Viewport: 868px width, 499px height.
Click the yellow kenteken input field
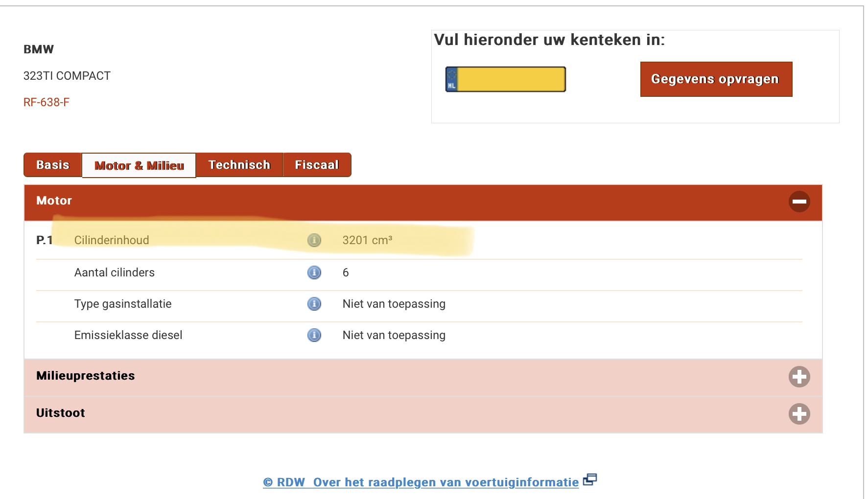point(511,79)
